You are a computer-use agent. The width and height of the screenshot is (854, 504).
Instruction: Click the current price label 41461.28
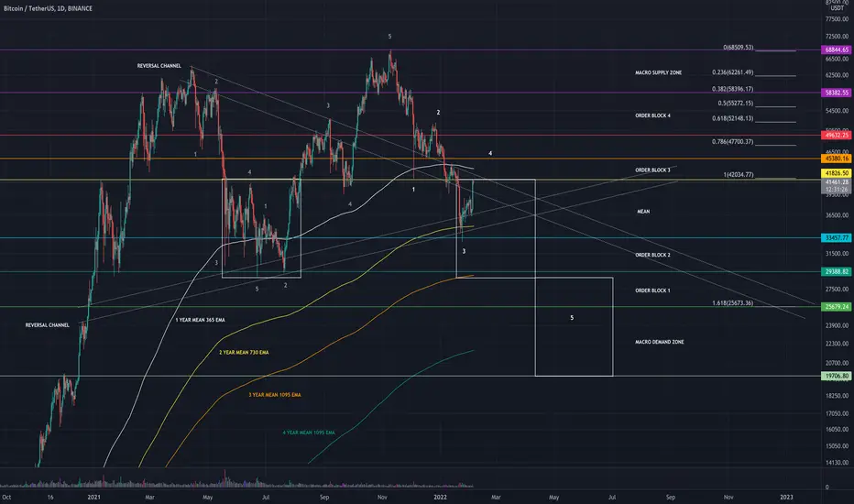[836, 182]
